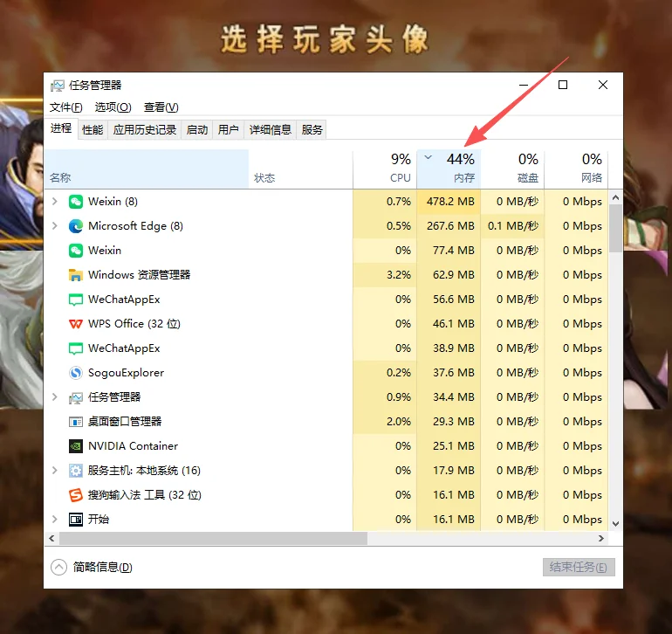
Task: Close the Task Manager window
Action: [x=603, y=85]
